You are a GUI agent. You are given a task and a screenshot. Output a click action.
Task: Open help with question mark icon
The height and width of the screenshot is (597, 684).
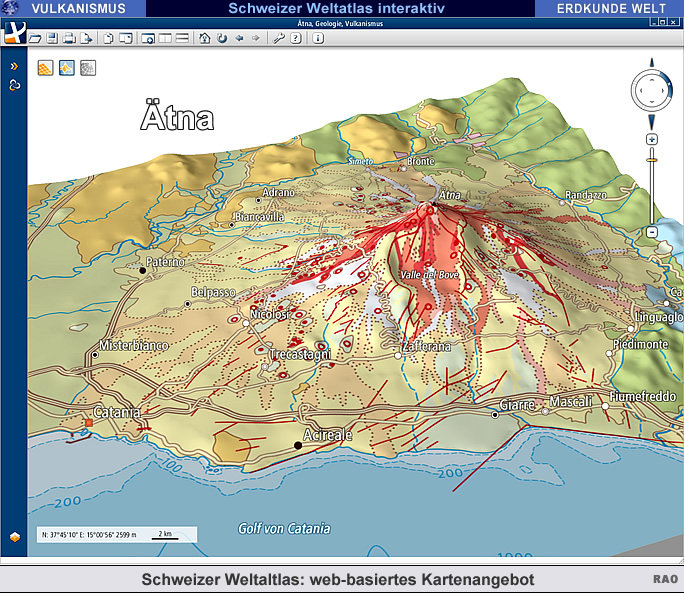pos(296,38)
